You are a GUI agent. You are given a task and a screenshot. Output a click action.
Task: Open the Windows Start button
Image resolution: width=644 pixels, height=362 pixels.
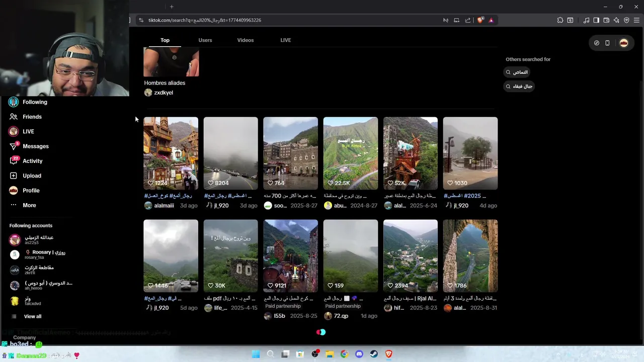point(256,354)
